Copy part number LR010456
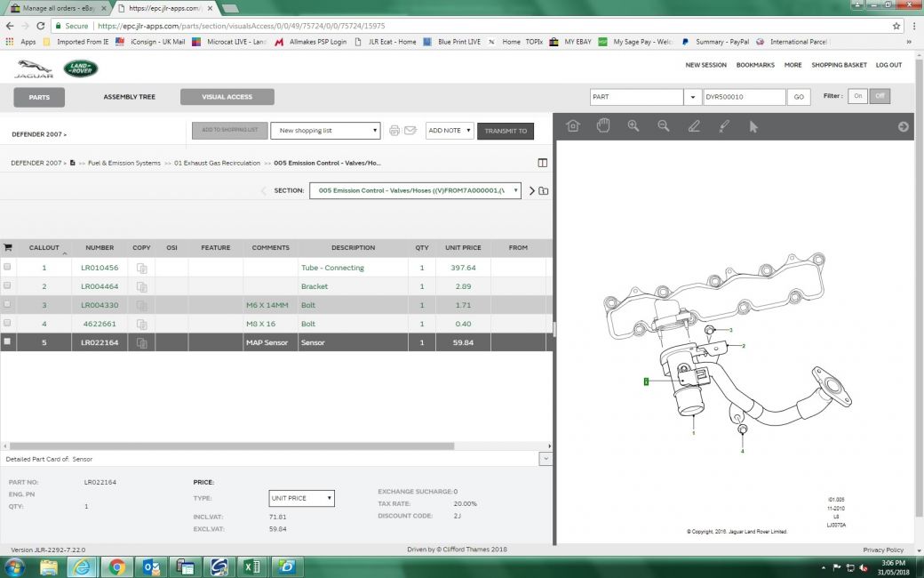Viewport: 924px width, 578px height. pos(141,269)
